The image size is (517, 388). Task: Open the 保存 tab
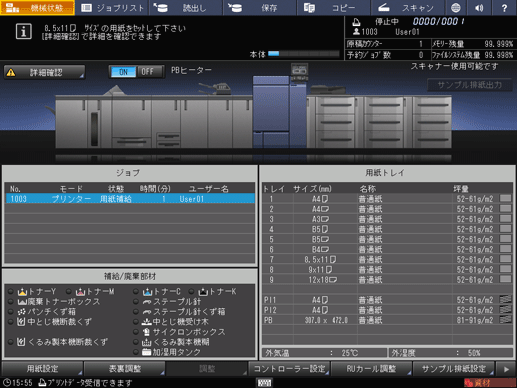(260, 8)
